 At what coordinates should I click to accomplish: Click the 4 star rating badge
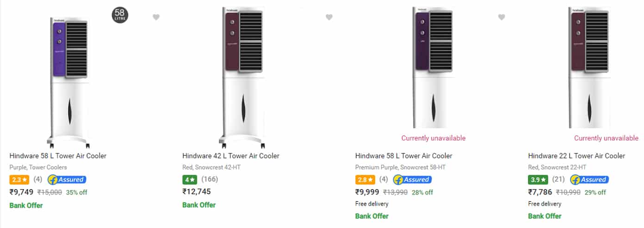(x=189, y=180)
